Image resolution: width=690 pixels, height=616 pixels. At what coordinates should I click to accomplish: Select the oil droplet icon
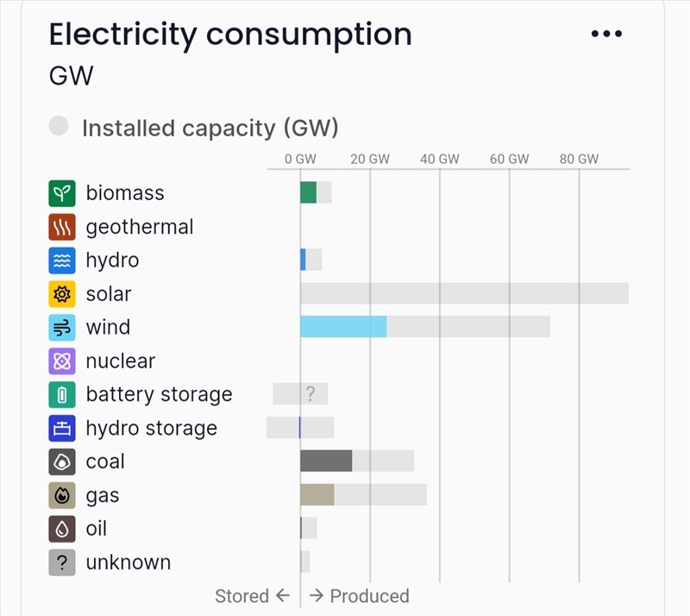coord(62,529)
